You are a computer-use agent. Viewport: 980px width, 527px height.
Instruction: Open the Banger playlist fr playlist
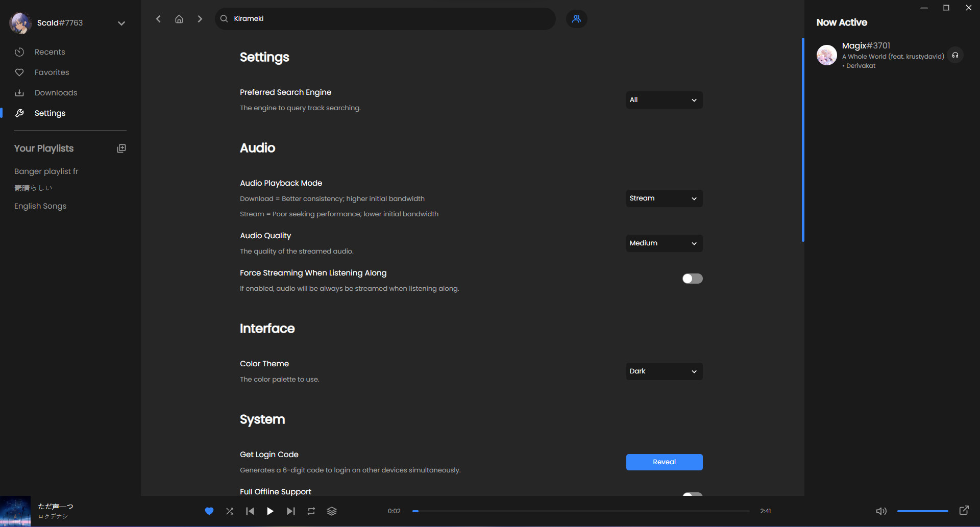point(46,171)
